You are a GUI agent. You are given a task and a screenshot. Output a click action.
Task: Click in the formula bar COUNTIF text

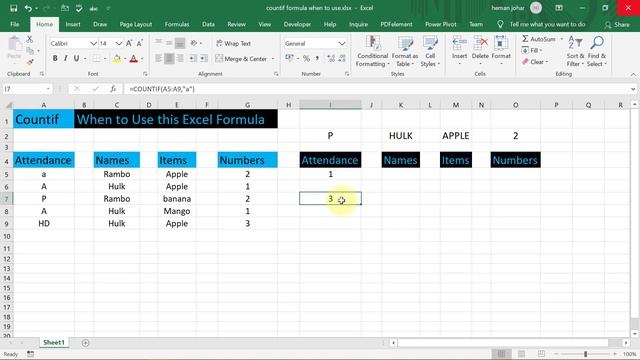tap(162, 89)
